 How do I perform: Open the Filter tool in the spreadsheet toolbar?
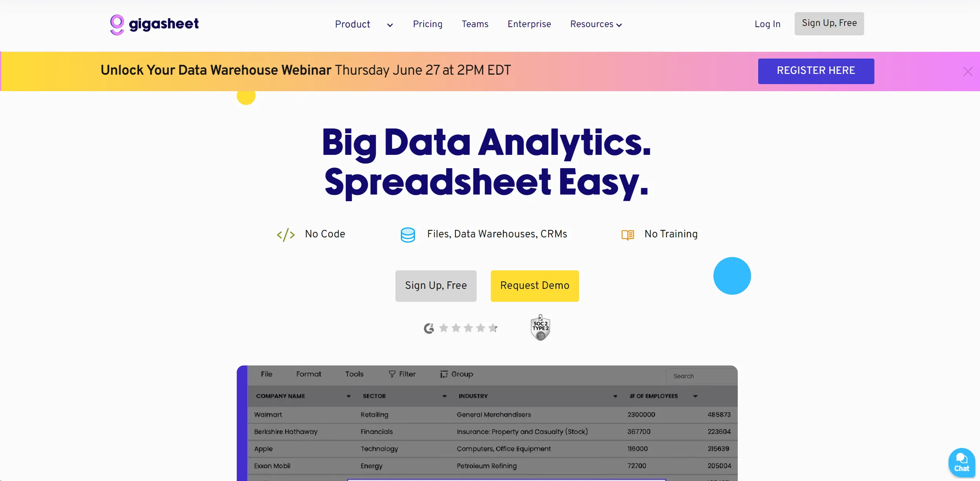[x=402, y=374]
